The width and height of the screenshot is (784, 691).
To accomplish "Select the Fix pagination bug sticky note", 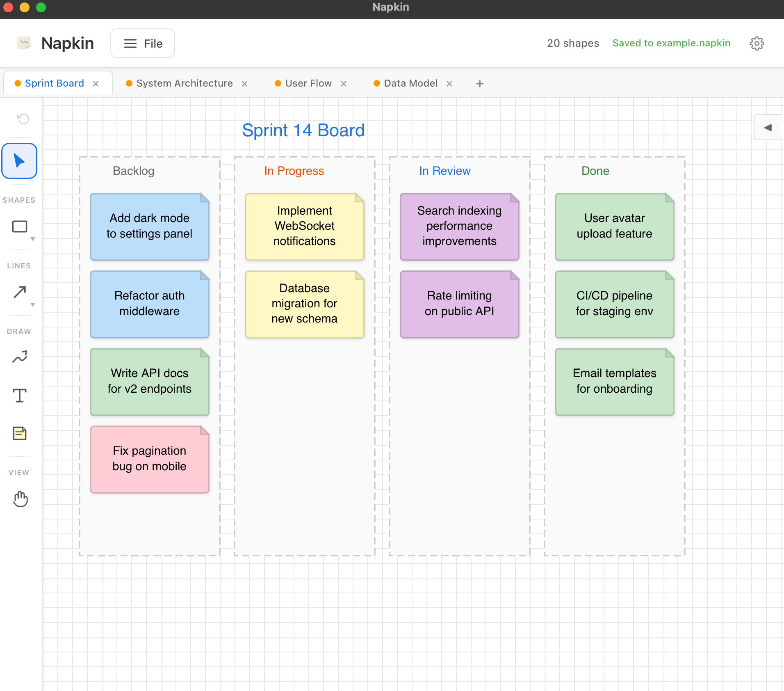I will (149, 459).
